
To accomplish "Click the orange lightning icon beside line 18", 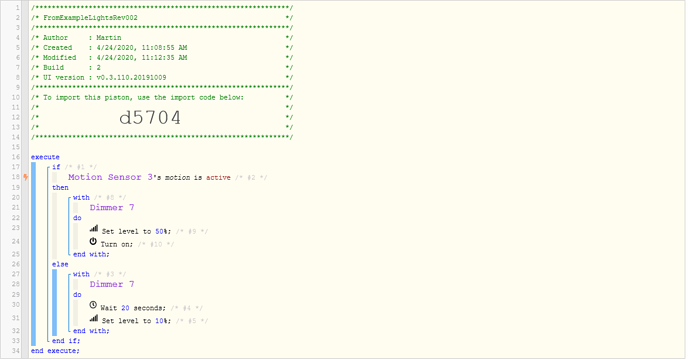I will click(26, 177).
